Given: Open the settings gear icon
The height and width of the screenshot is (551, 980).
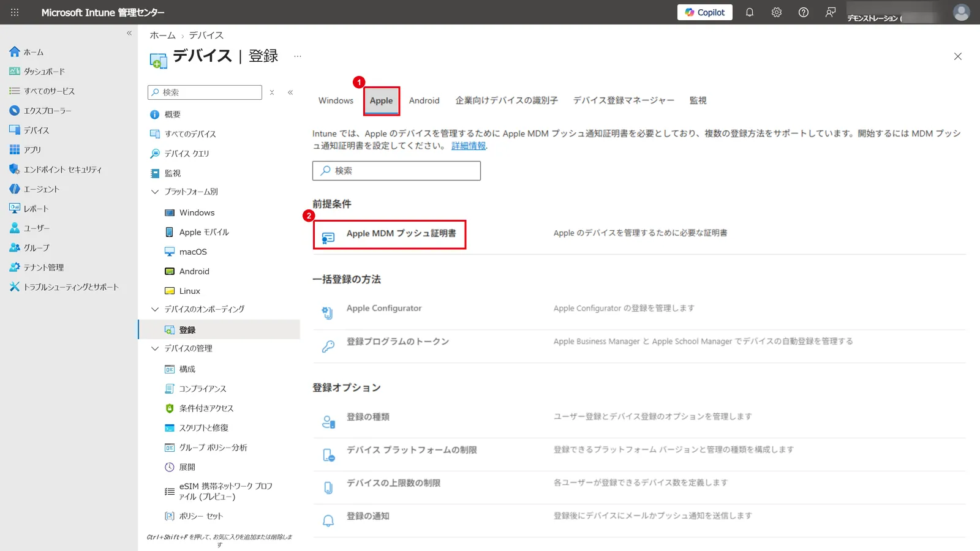Looking at the screenshot, I should pyautogui.click(x=776, y=12).
